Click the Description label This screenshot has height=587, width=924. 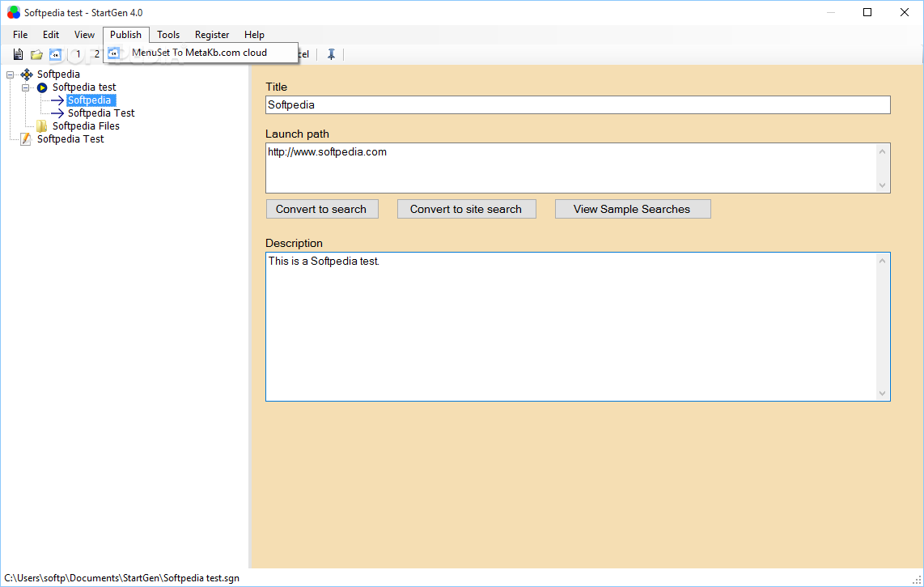point(294,243)
